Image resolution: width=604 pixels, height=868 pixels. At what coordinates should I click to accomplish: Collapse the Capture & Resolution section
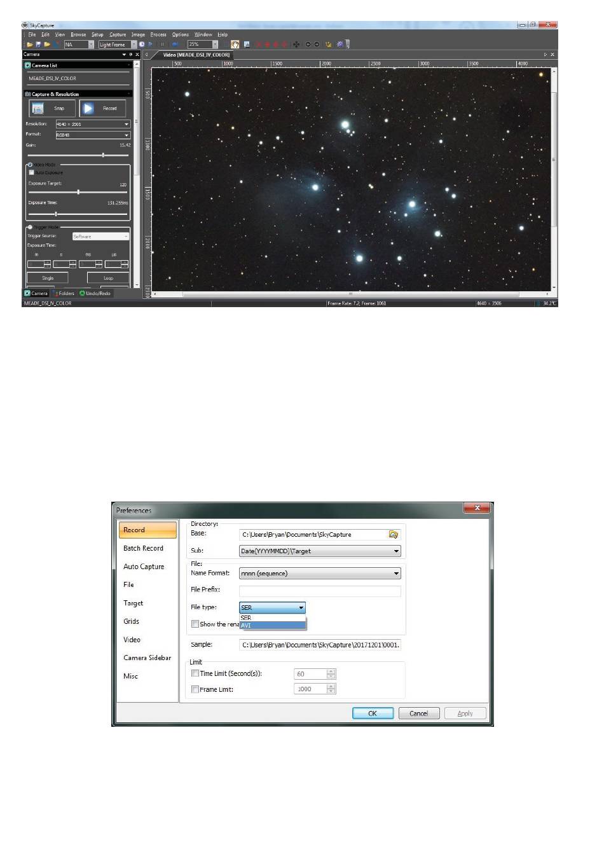pos(128,94)
